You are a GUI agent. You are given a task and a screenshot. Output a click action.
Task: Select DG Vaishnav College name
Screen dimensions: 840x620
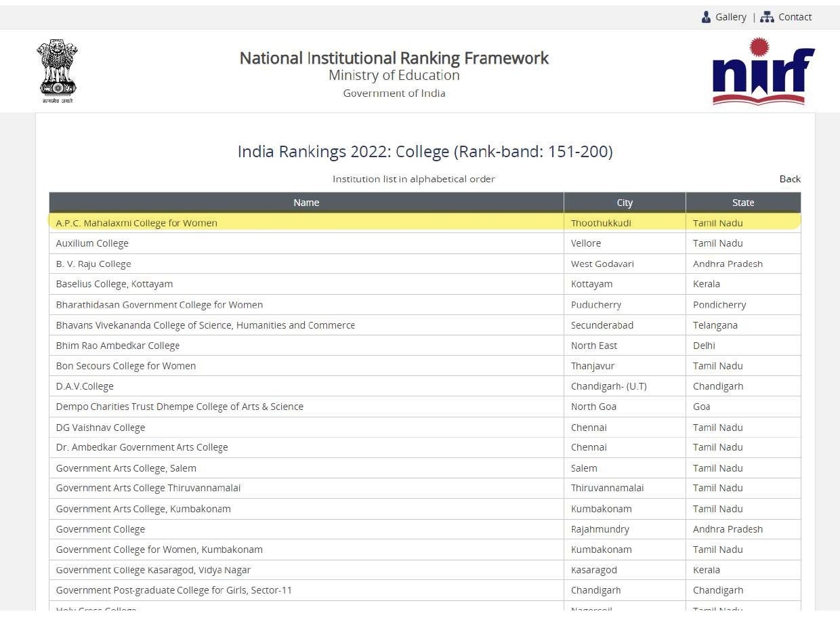click(100, 428)
